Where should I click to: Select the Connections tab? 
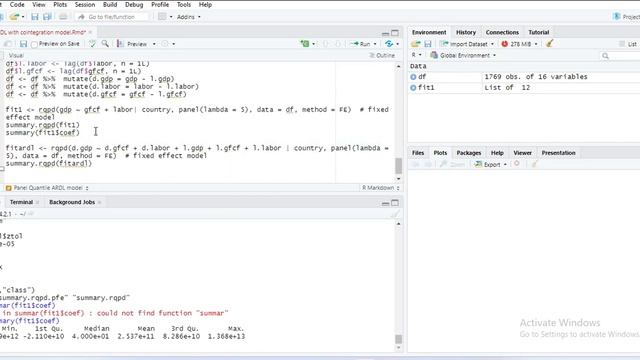coord(502,32)
